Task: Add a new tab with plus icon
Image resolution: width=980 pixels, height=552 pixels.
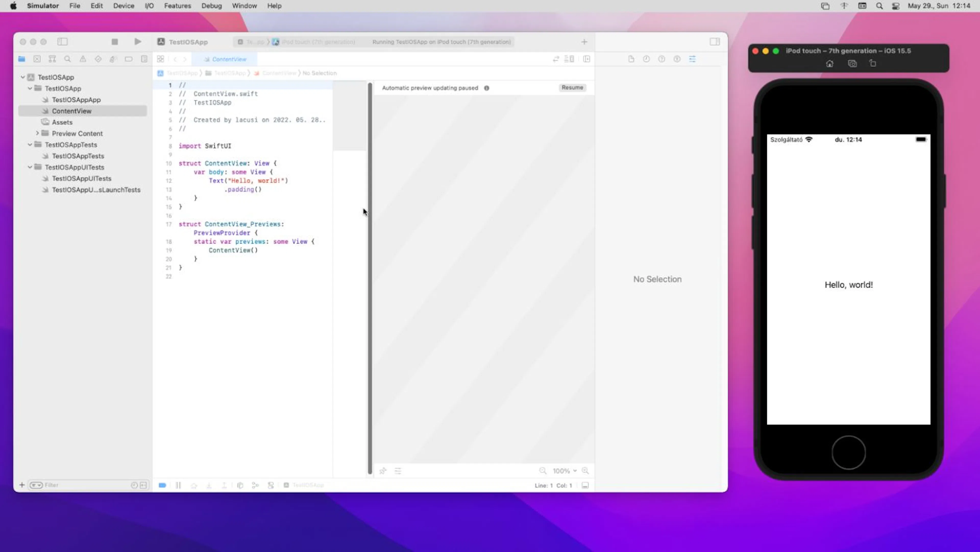Action: 584,42
